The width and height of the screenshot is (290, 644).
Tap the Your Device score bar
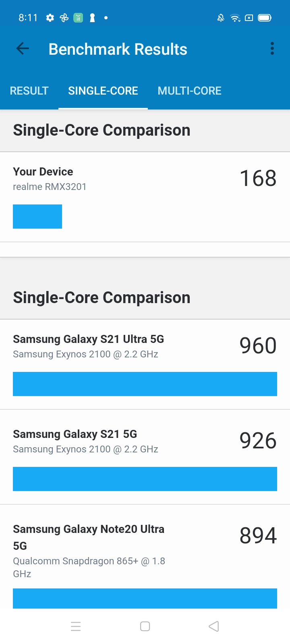37,217
